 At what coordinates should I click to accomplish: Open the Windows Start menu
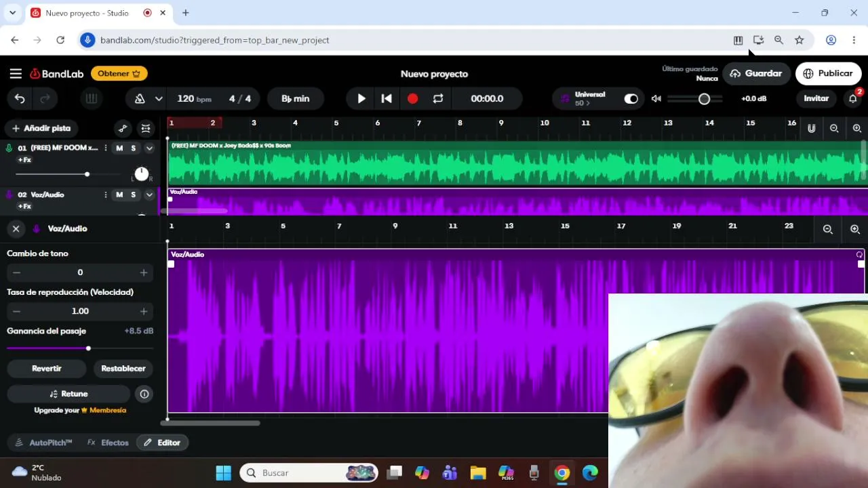[224, 473]
